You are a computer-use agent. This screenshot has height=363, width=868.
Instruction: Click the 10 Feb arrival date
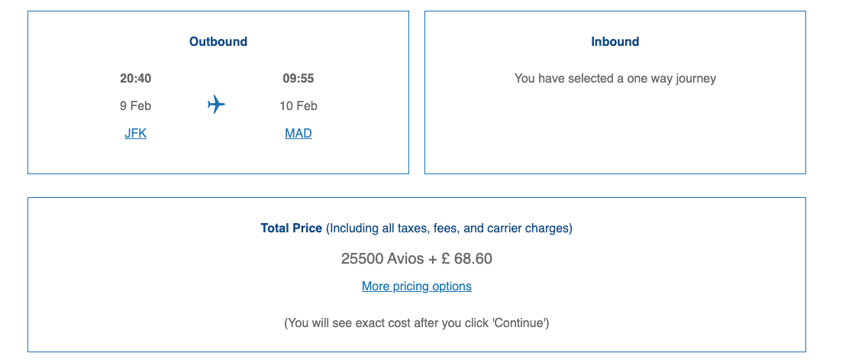pyautogui.click(x=298, y=105)
